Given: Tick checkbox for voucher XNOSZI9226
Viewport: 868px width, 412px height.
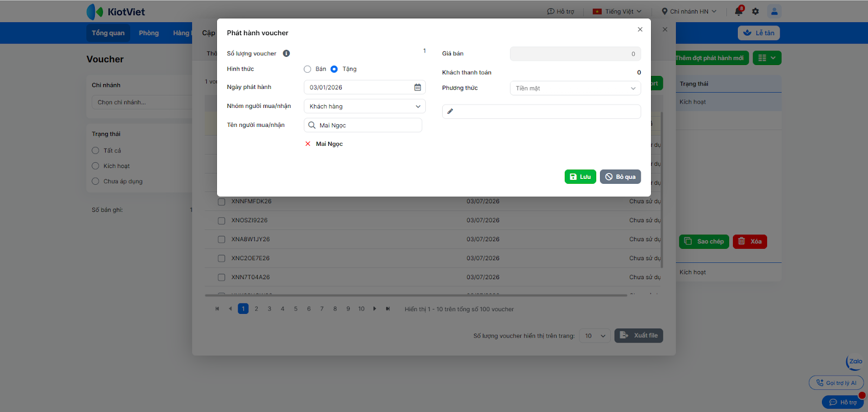Looking at the screenshot, I should tap(221, 221).
